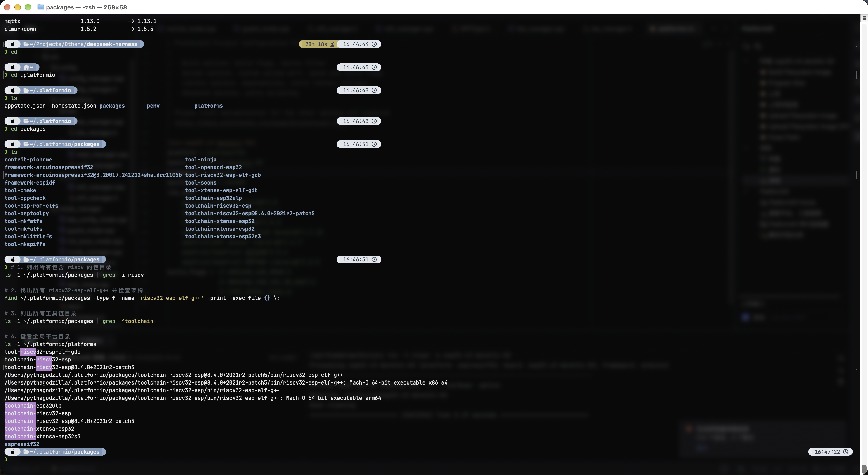Click the hourglass icon beside 28m 18s
The width and height of the screenshot is (868, 475).
pos(332,44)
